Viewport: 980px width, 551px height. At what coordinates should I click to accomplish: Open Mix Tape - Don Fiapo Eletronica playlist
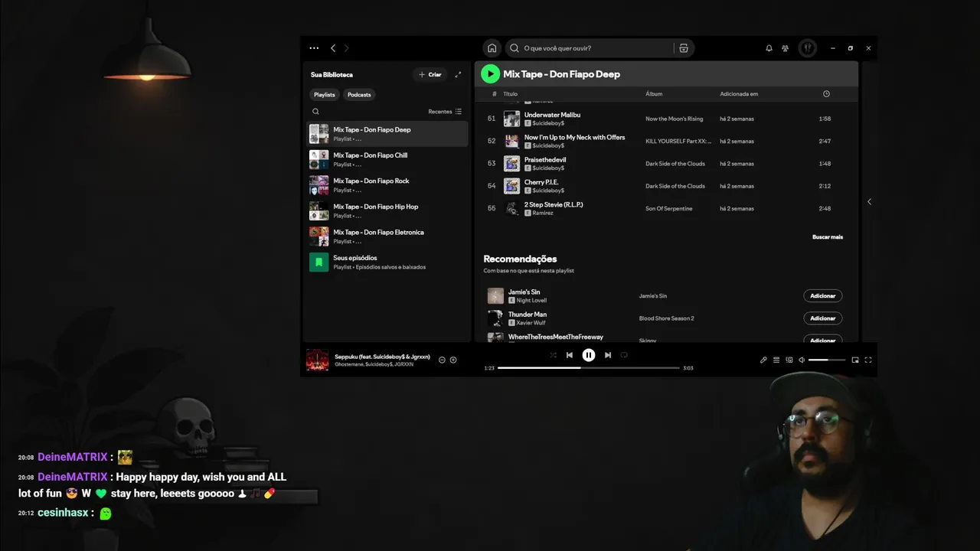tap(387, 236)
